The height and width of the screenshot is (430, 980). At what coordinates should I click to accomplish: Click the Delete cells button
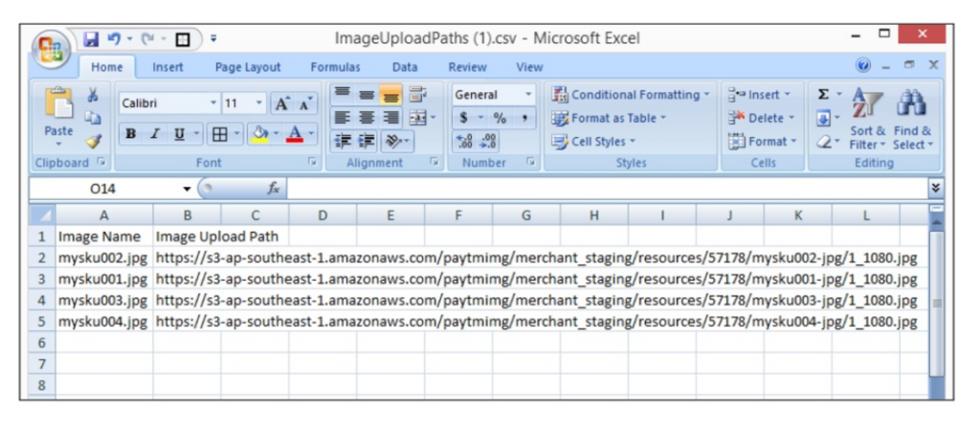(761, 118)
